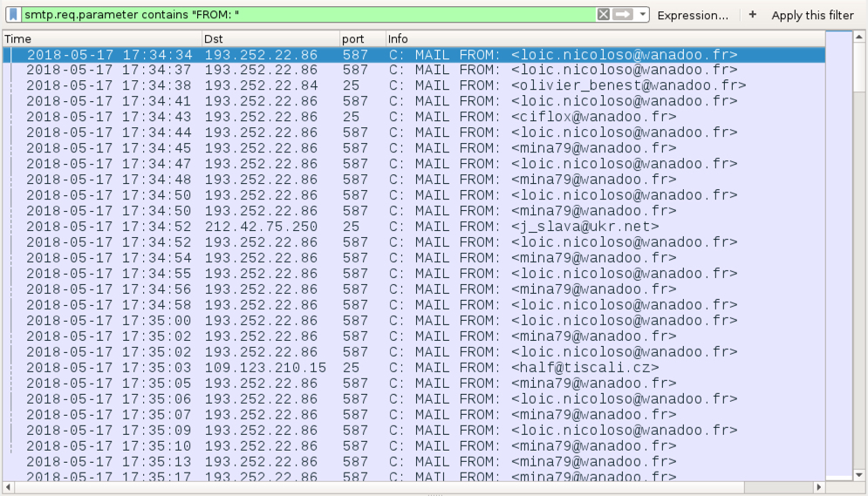Click the Apply this filter button
868x496 pixels.
[812, 16]
